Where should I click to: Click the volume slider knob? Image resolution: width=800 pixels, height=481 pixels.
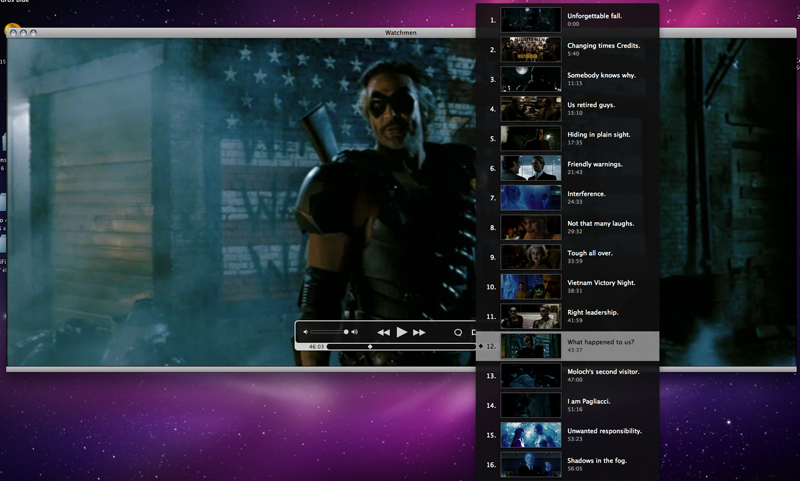(x=346, y=332)
